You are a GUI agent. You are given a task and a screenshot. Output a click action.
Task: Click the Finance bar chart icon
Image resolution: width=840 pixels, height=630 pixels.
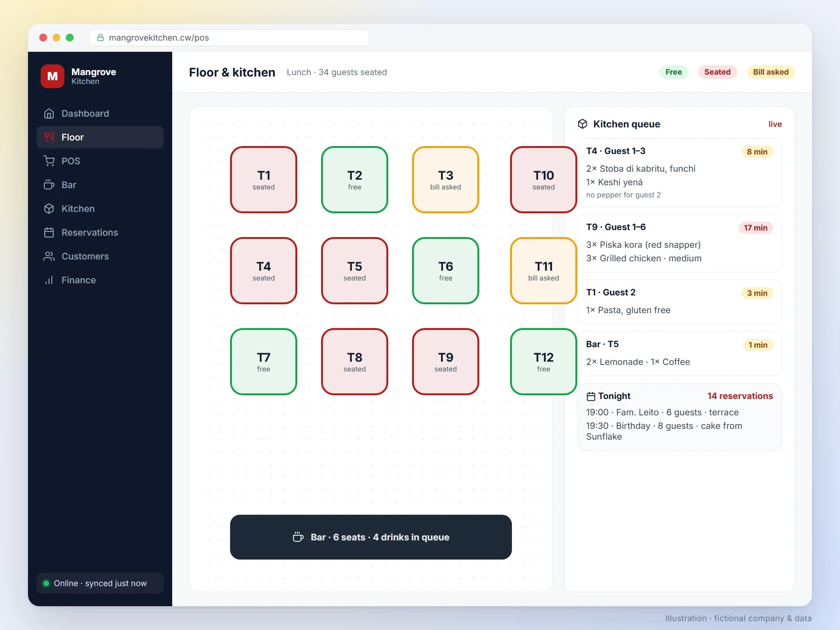(x=49, y=280)
